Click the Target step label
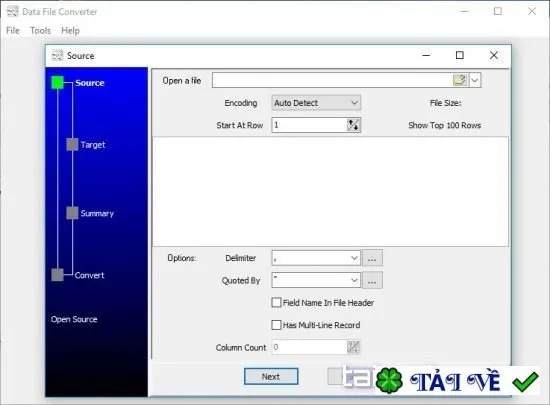 click(x=93, y=145)
